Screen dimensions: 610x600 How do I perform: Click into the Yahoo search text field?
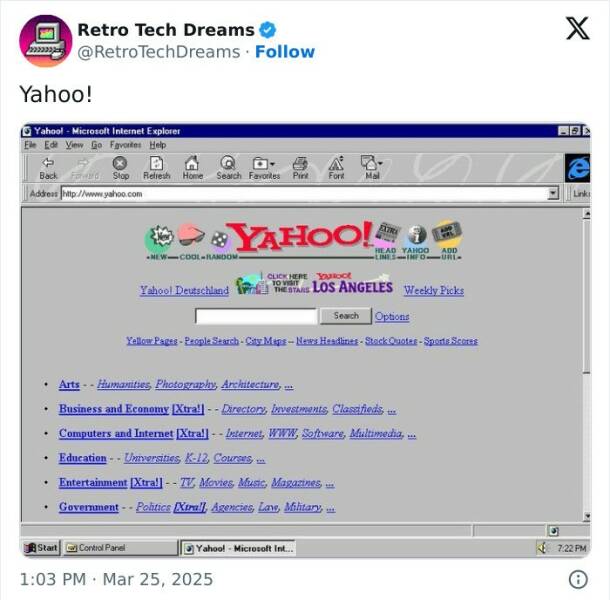tap(256, 316)
